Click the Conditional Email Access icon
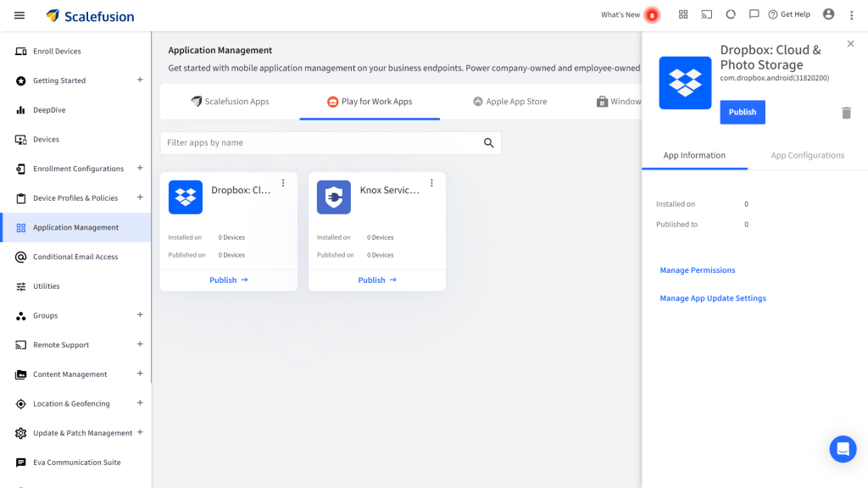 21,257
